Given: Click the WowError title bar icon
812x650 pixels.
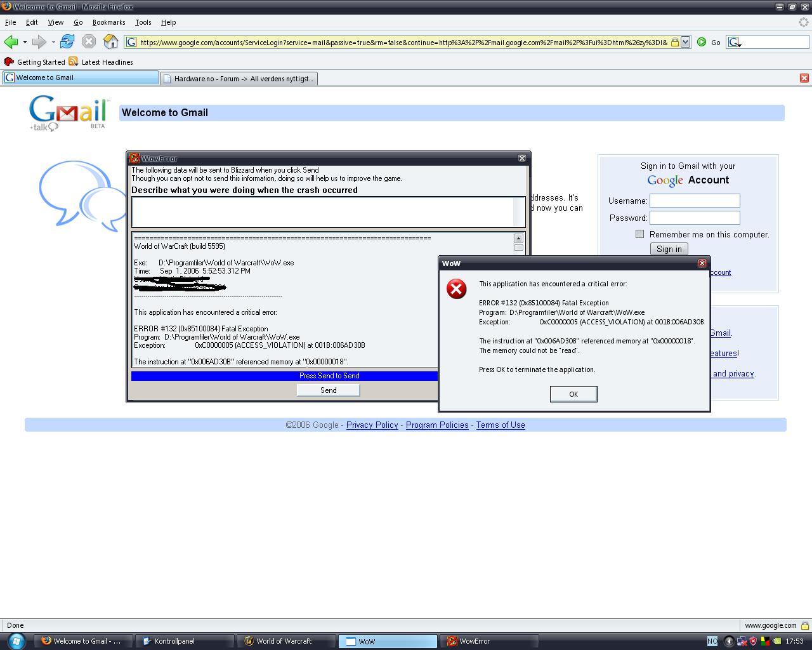Looking at the screenshot, I should pos(134,158).
